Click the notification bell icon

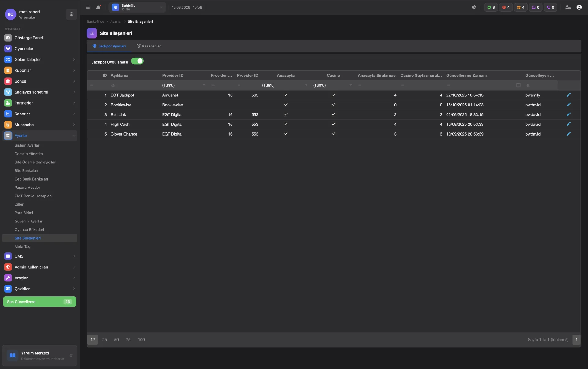coord(98,7)
